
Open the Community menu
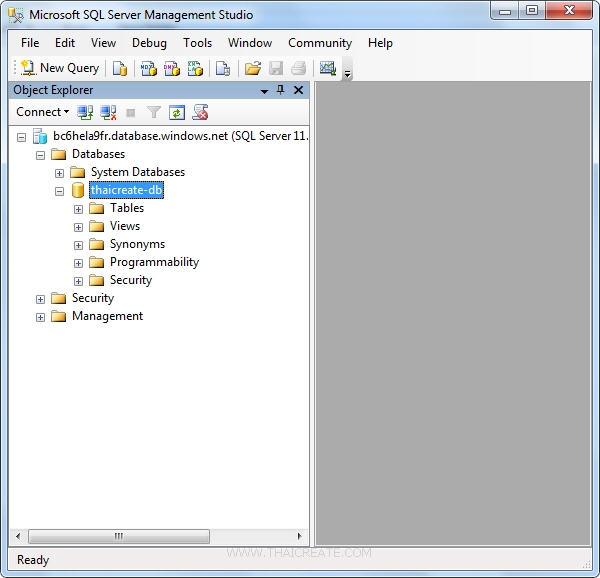(320, 43)
